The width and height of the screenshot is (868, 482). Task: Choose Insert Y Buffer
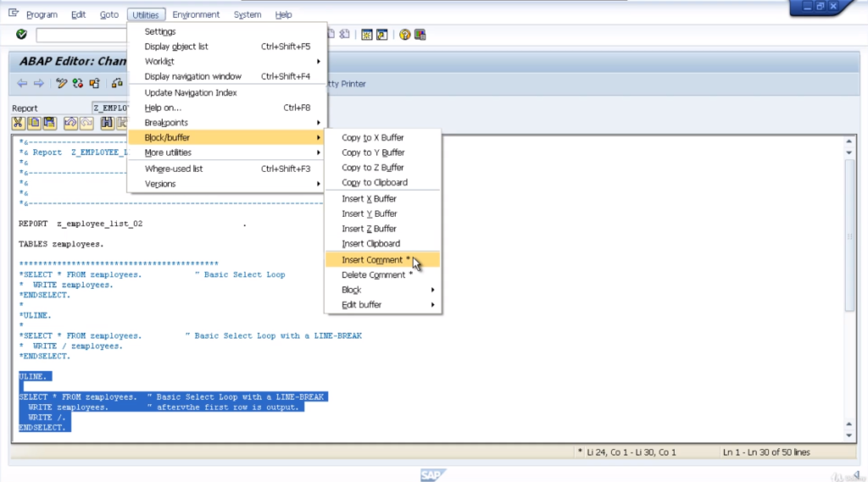tap(383, 213)
